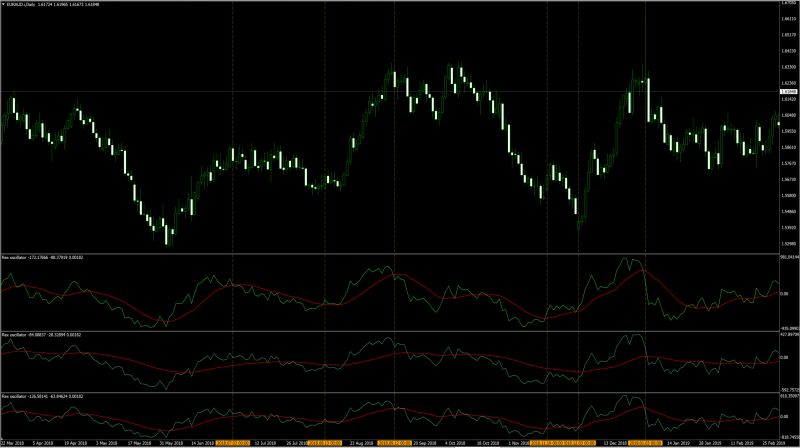The image size is (800, 448).
Task: Click the date label 19 Apr 2018
Action: click(76, 443)
